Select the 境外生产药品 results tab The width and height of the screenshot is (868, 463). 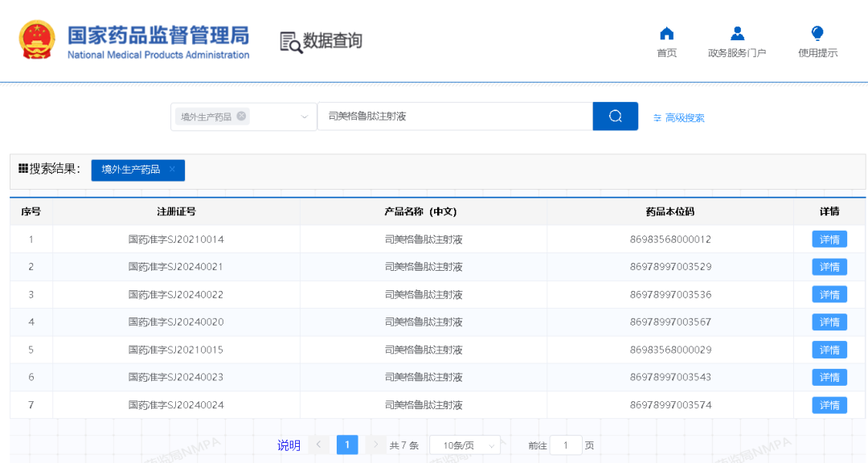pos(131,170)
